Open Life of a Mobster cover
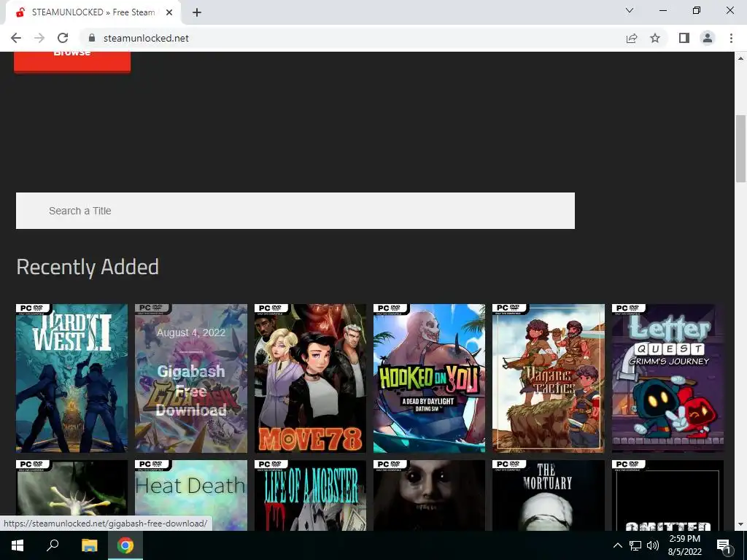This screenshot has height=560, width=747. 310,495
